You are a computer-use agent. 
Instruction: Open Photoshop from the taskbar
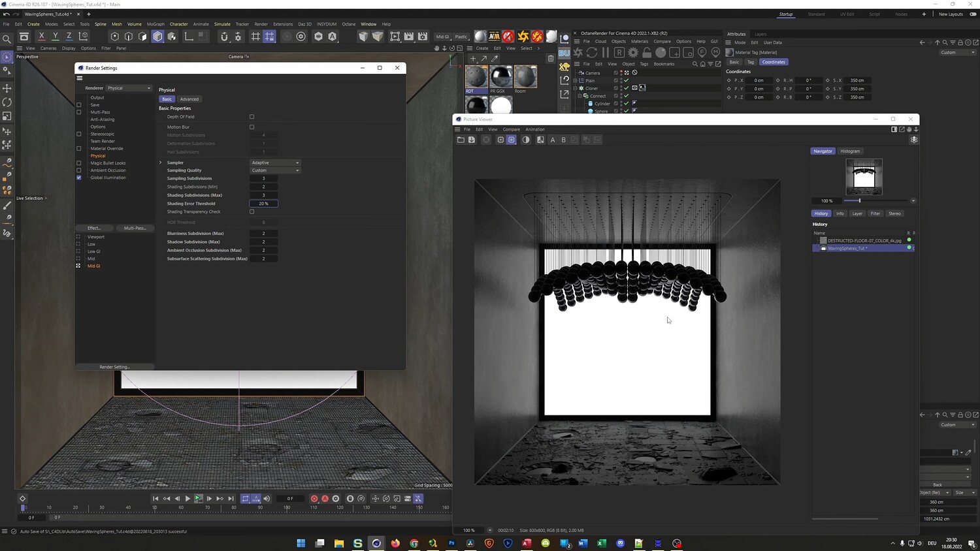pyautogui.click(x=451, y=543)
